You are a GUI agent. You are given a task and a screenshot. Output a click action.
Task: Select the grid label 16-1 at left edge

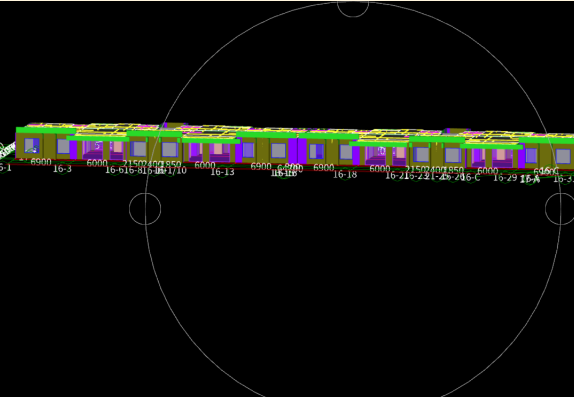(x=5, y=168)
